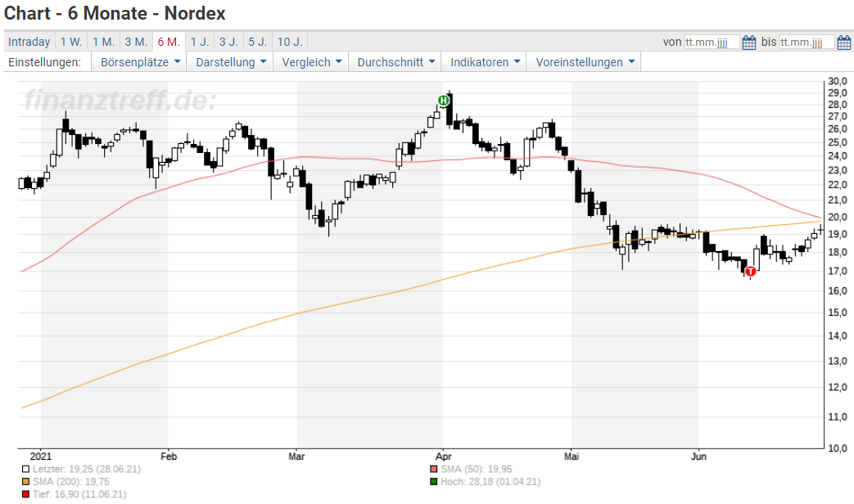
Task: Click the red Tief legend swatch
Action: 25,494
